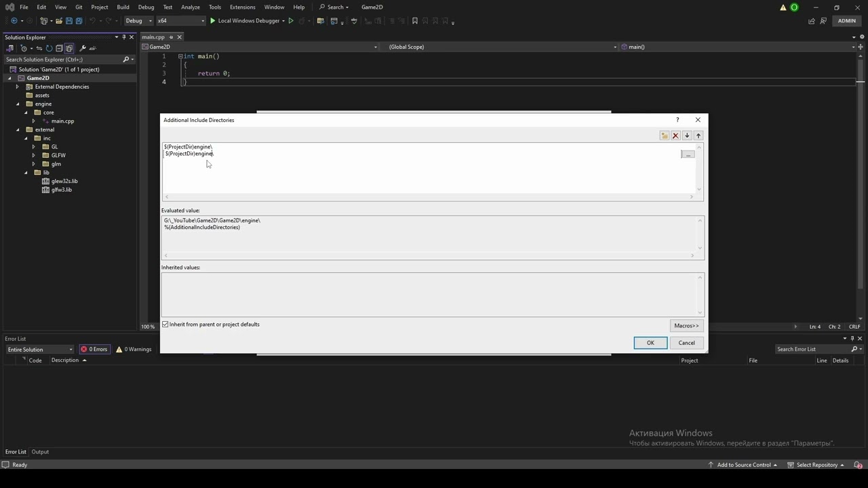This screenshot has width=868, height=488.
Task: Expand Macros>> panel
Action: [686, 326]
